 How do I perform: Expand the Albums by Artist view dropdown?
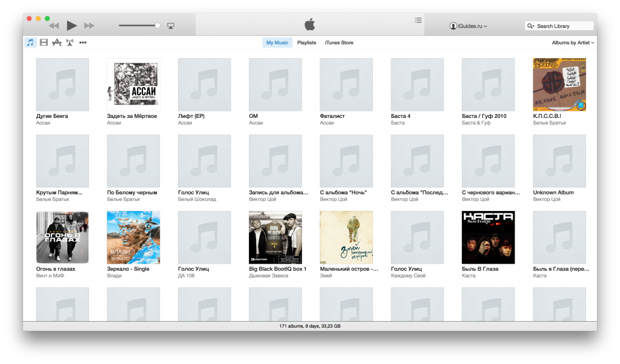tap(573, 43)
